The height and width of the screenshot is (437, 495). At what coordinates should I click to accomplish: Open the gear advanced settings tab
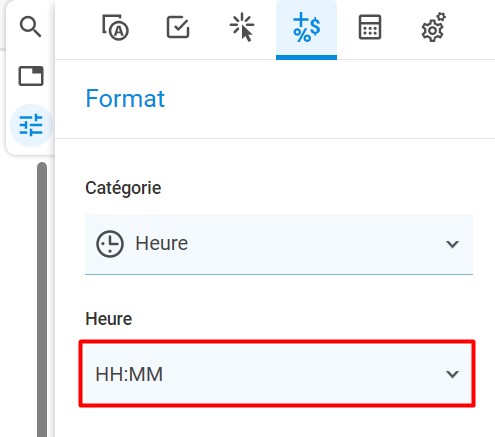pyautogui.click(x=434, y=27)
